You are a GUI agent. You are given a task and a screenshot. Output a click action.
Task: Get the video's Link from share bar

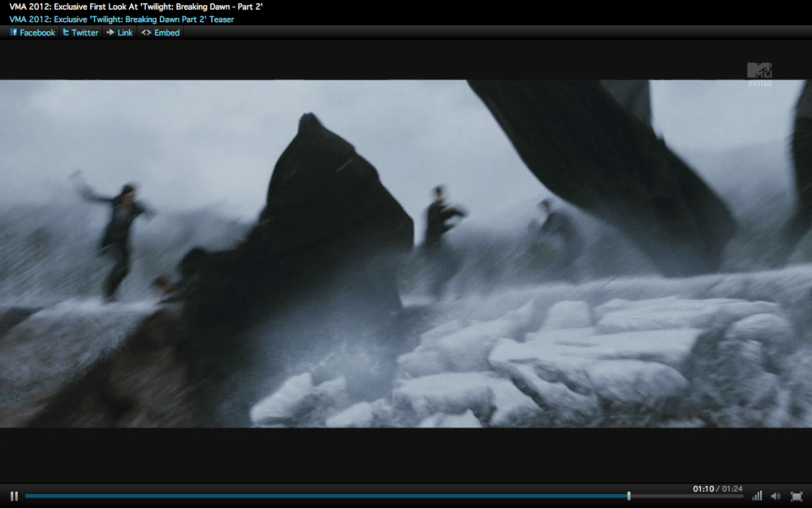[119, 33]
